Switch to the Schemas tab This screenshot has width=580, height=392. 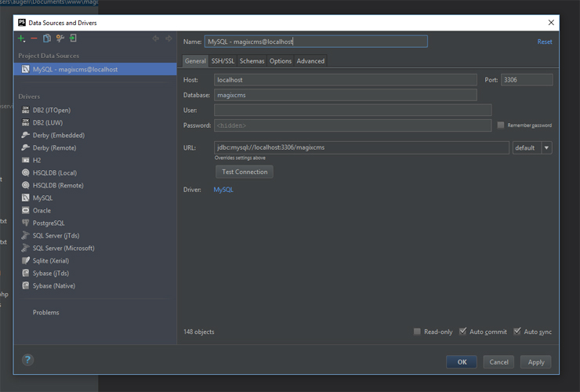[x=252, y=61]
